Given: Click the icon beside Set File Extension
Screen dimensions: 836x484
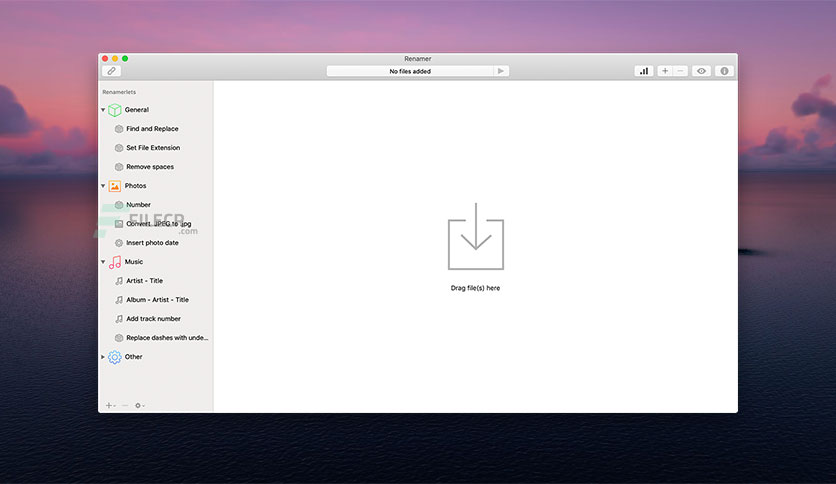Looking at the screenshot, I should pos(119,148).
